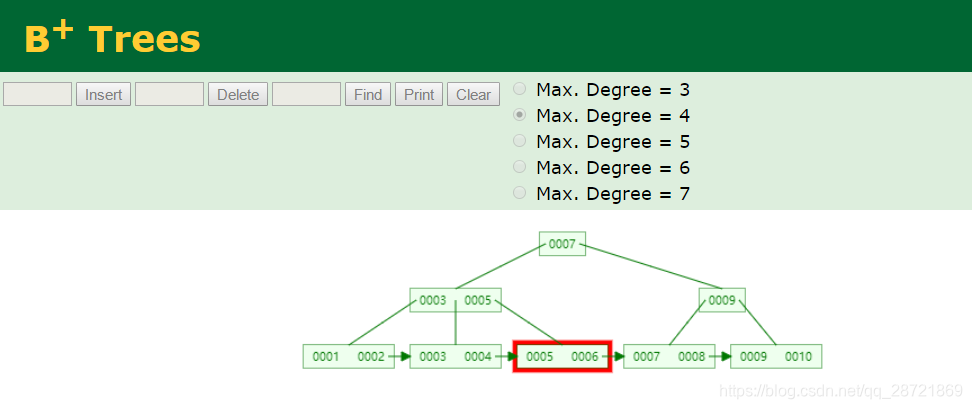972x409 pixels.
Task: Click the Find button
Action: click(368, 95)
